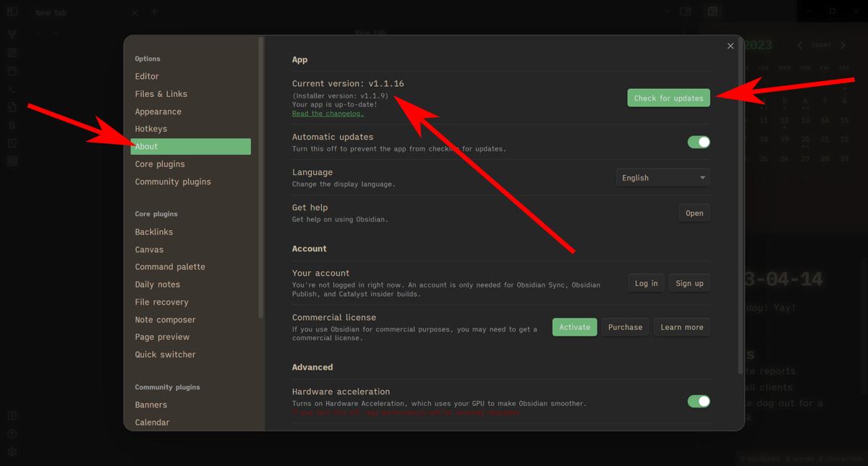Image resolution: width=868 pixels, height=466 pixels.
Task: Open the vault switcher icon at bottom left
Action: click(x=12, y=415)
